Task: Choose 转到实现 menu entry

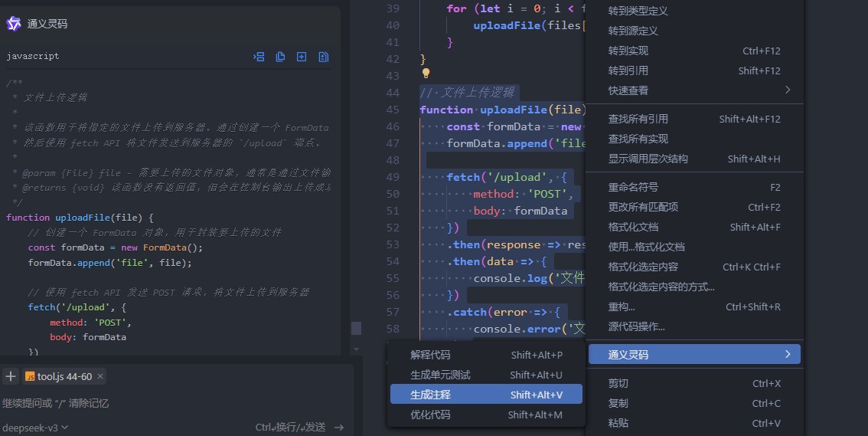Action: tap(694, 51)
